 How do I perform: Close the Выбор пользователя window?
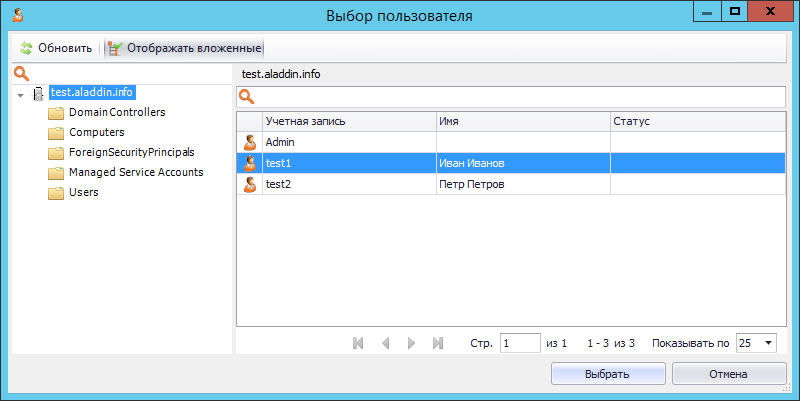pyautogui.click(x=770, y=11)
